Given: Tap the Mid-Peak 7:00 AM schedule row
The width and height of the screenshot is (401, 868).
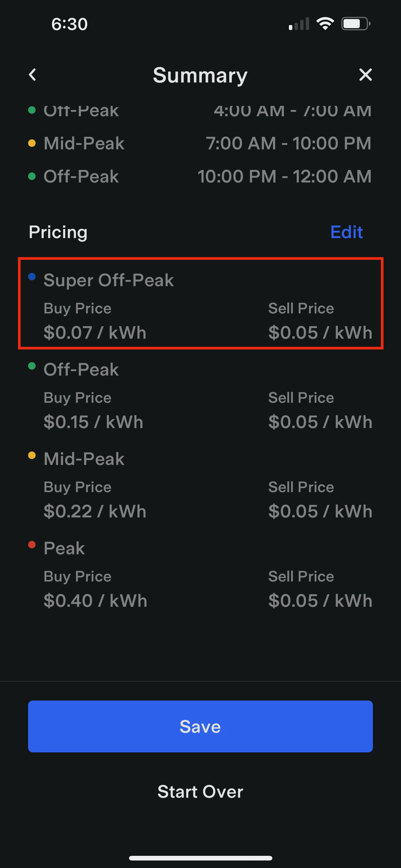Looking at the screenshot, I should point(200,143).
